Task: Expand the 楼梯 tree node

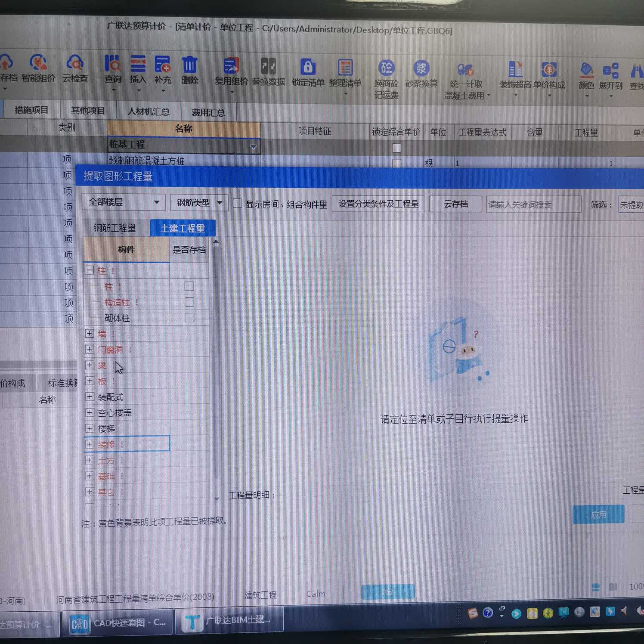Action: [x=90, y=428]
